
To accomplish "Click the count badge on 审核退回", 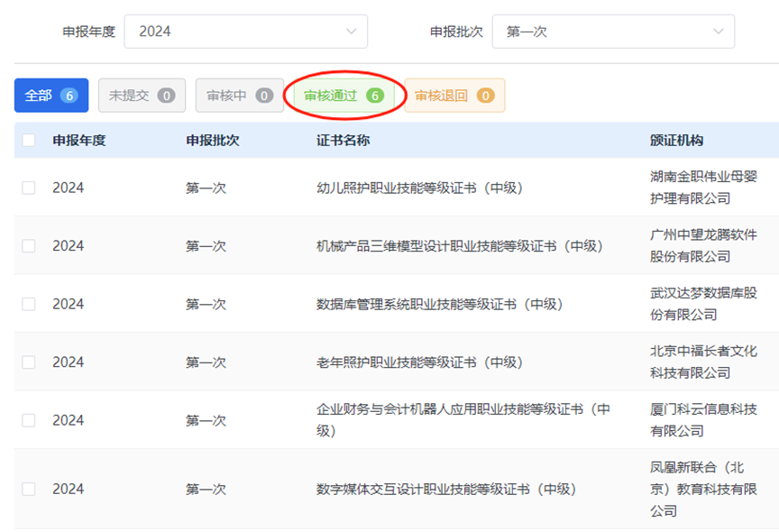I will coord(485,96).
